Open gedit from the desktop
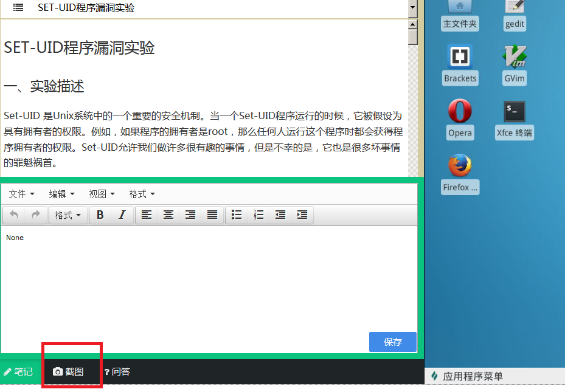565x392 pixels. click(x=515, y=15)
